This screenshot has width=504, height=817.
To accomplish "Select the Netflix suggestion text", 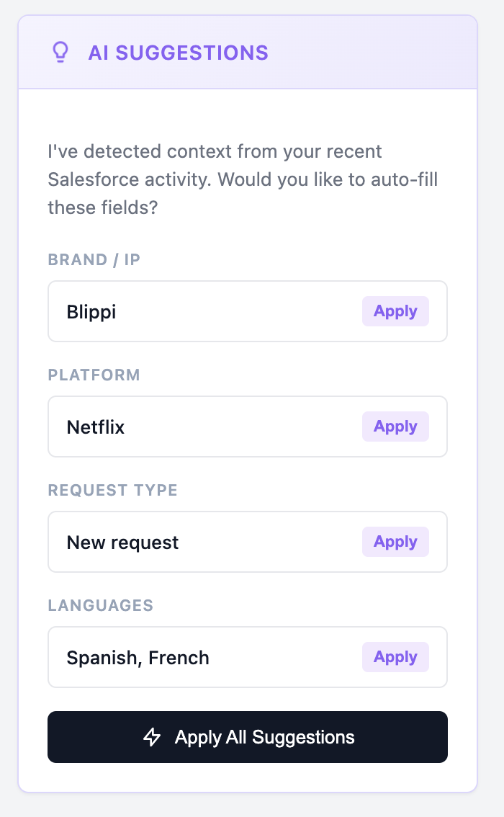I will 96,427.
